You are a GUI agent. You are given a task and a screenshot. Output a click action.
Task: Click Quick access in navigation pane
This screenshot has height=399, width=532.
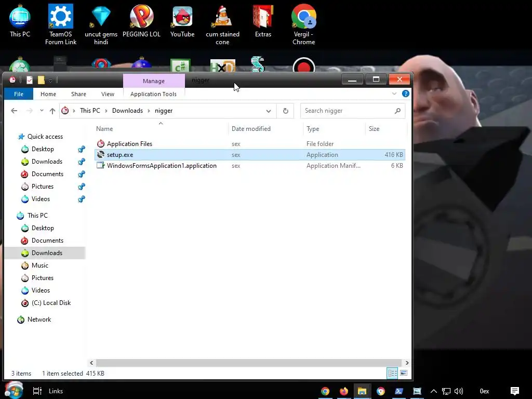click(x=45, y=137)
